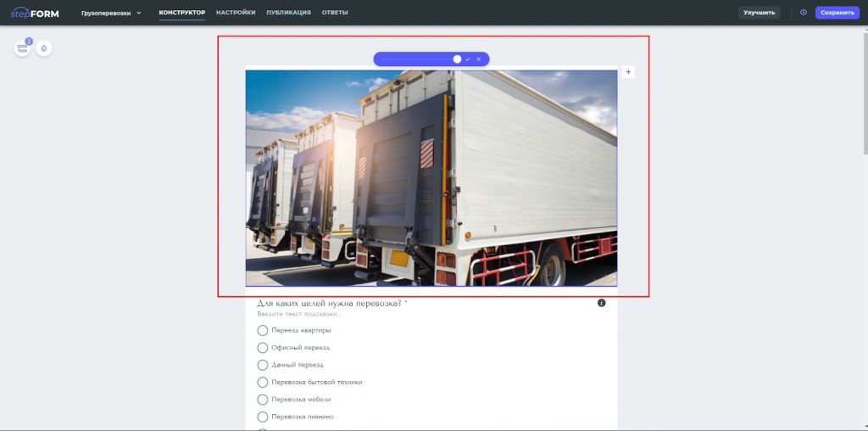Expand the Грузоперевозки form dropdown
868x431 pixels.
pos(111,13)
